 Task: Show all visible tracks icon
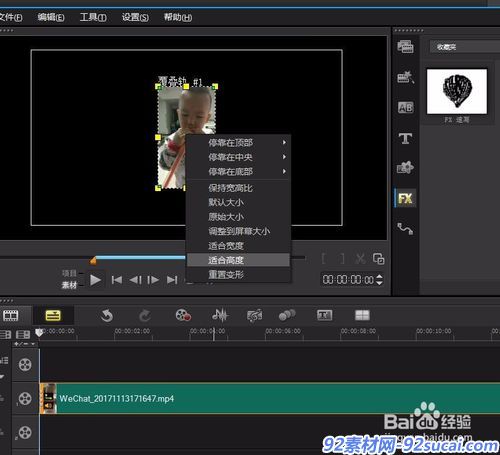pyautogui.click(x=5, y=334)
